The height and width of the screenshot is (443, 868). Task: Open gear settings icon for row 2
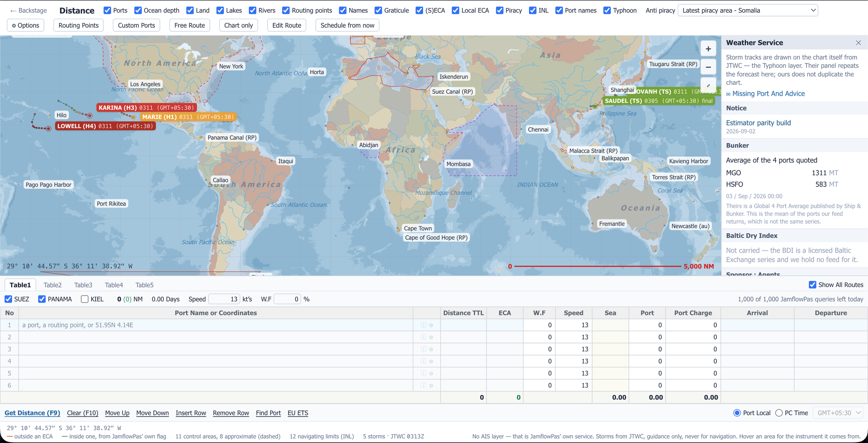pos(431,337)
